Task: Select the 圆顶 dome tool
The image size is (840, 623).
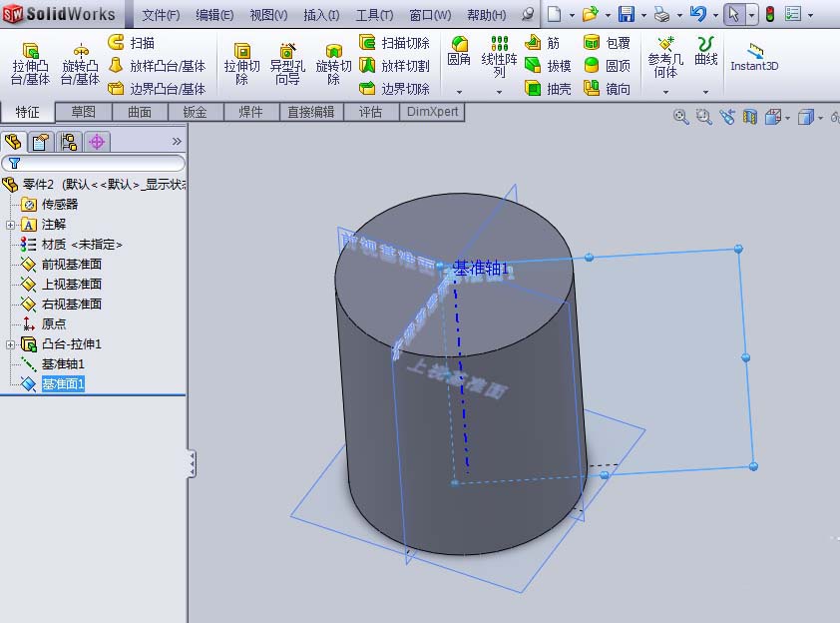Action: pos(607,66)
